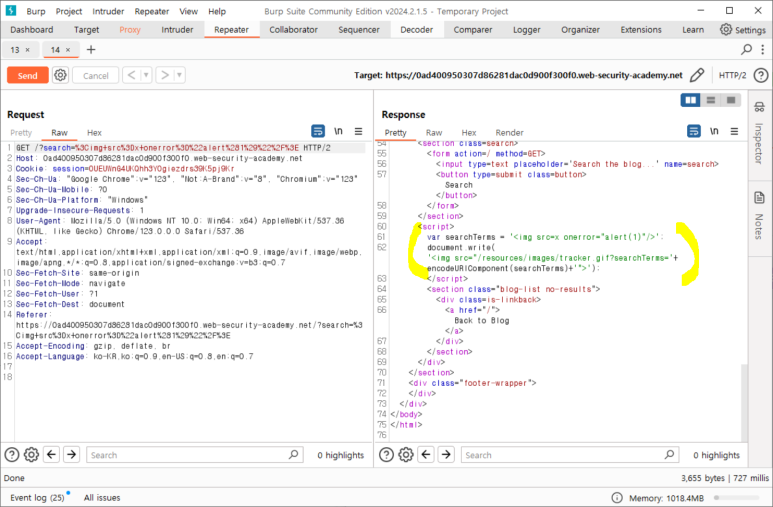Jump to previous response search match
This screenshot has height=507, width=773.
pyautogui.click(x=426, y=454)
